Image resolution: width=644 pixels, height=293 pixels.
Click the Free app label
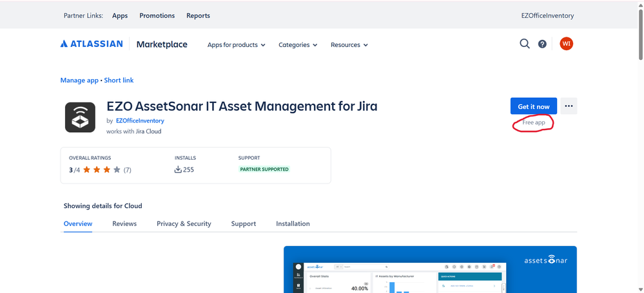pos(534,122)
